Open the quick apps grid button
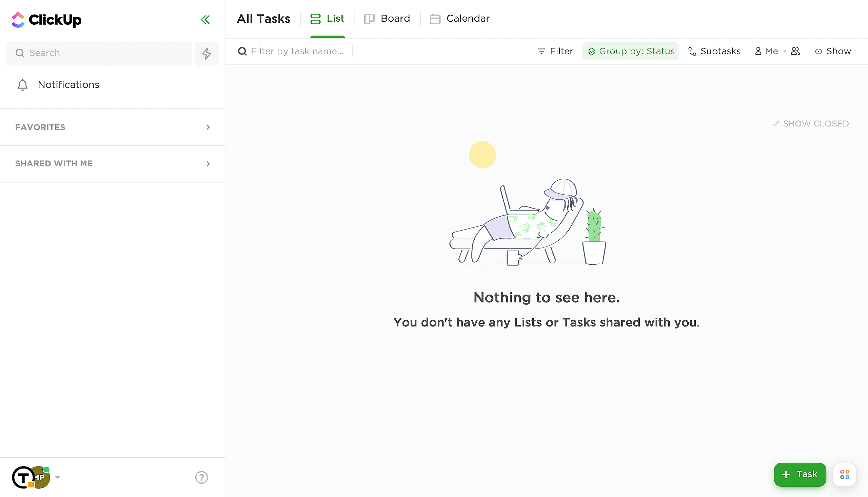The width and height of the screenshot is (868, 497). point(845,475)
